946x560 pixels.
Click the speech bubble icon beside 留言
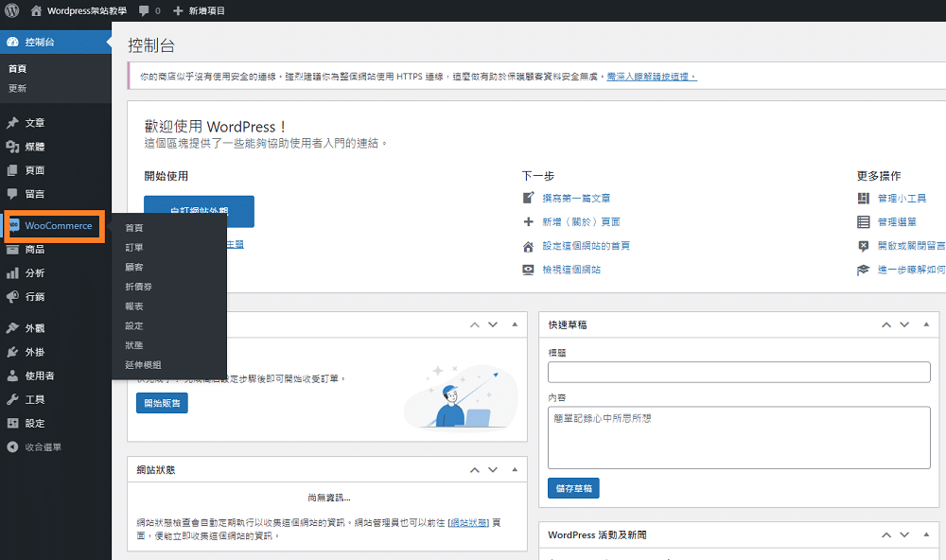pyautogui.click(x=12, y=194)
